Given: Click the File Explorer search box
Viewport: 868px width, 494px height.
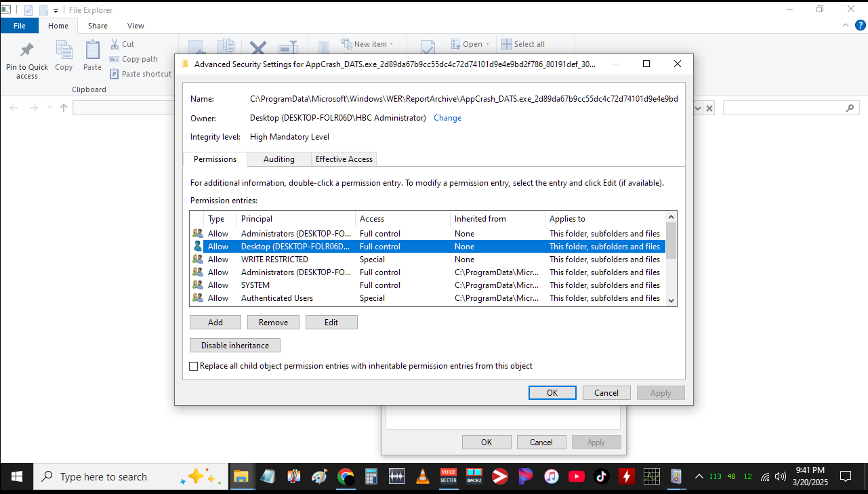Looking at the screenshot, I should pyautogui.click(x=791, y=108).
